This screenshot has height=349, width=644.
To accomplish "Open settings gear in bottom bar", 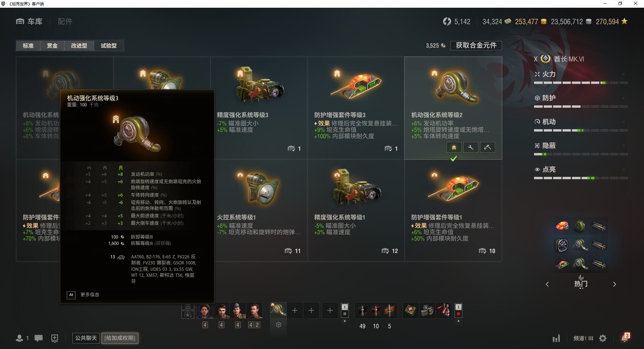I will [x=603, y=338].
